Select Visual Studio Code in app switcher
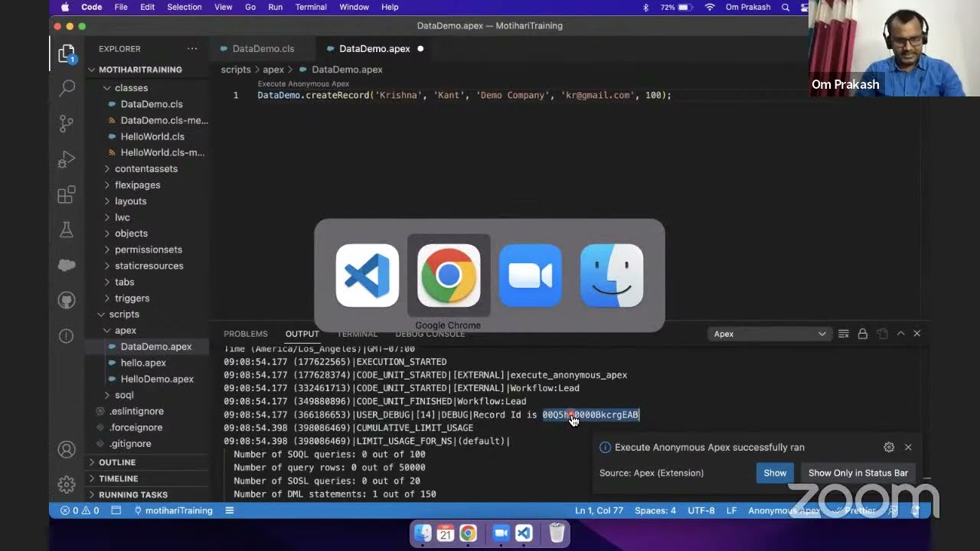 click(367, 275)
